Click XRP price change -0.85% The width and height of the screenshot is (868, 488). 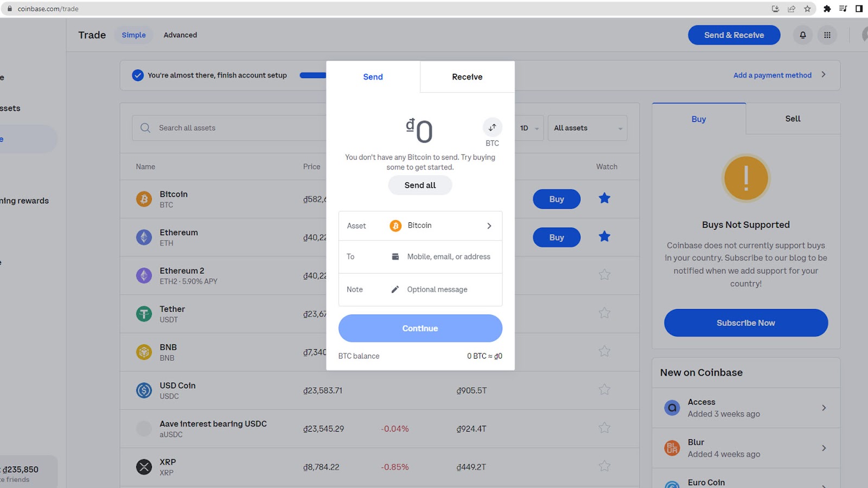click(x=395, y=467)
